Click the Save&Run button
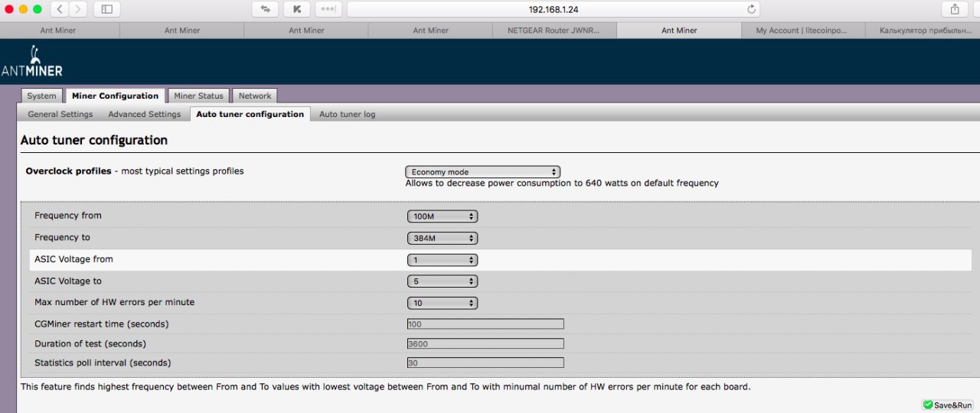980x413 pixels. [x=948, y=405]
